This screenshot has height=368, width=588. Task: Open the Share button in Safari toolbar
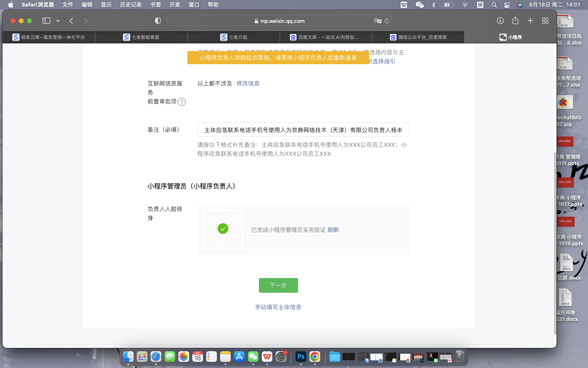tap(515, 20)
